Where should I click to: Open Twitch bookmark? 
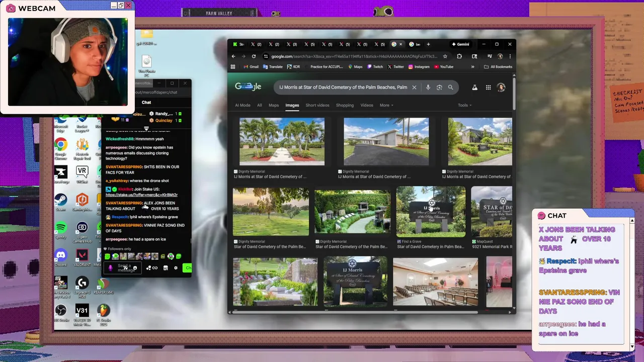pyautogui.click(x=375, y=67)
